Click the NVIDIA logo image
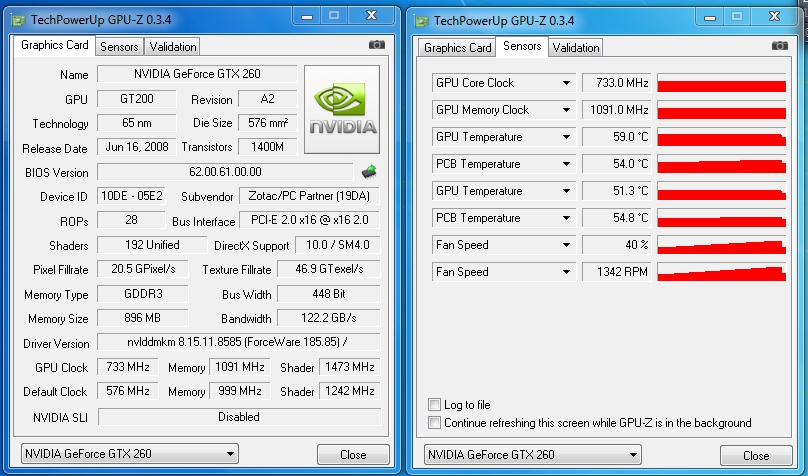Viewport: 808px width, 476px height. 342,109
